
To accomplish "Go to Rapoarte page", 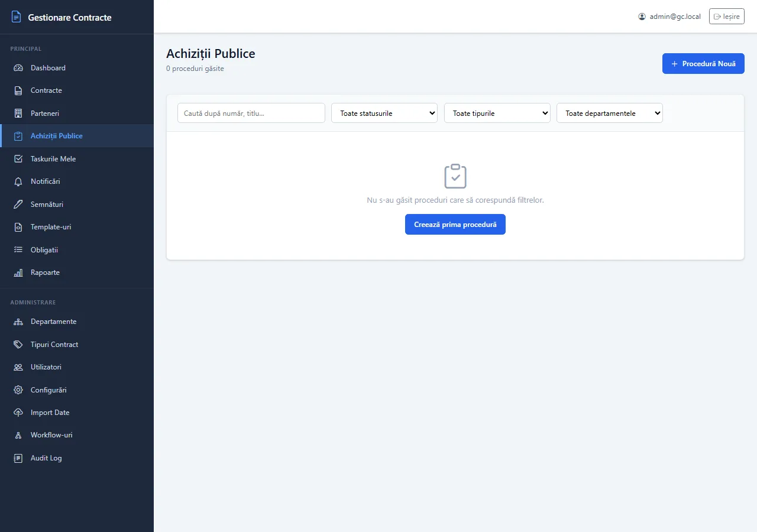I will 77,273.
